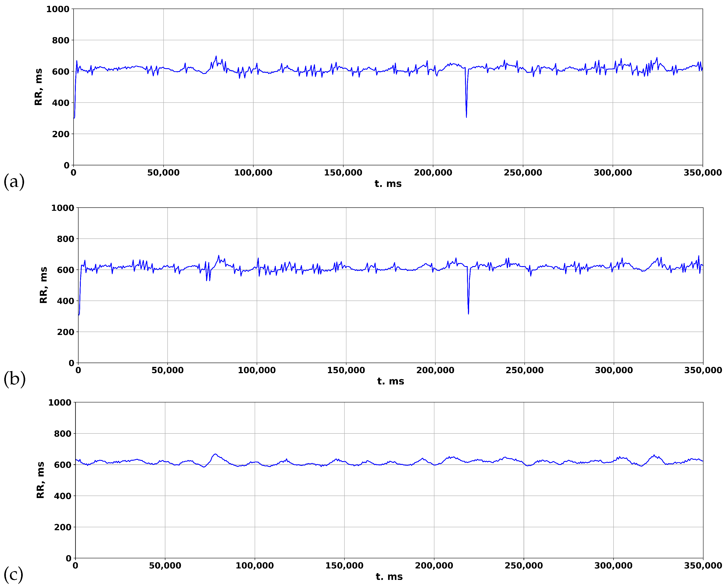Click the 'RR, ms' axis title in chart (a)

39,87
